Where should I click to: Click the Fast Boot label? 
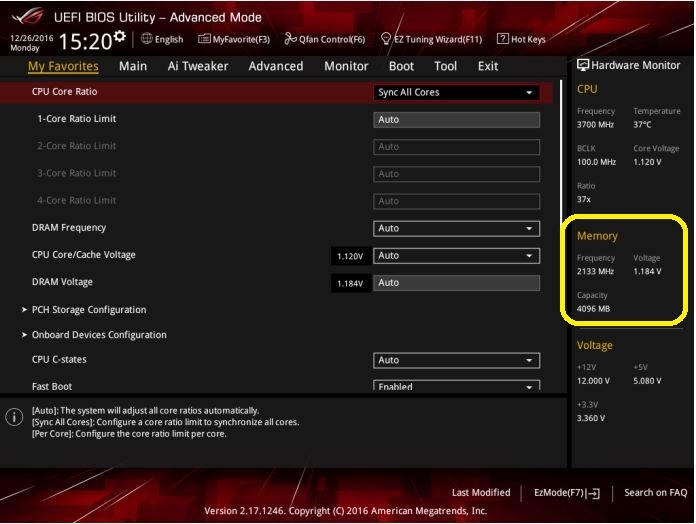click(x=51, y=386)
